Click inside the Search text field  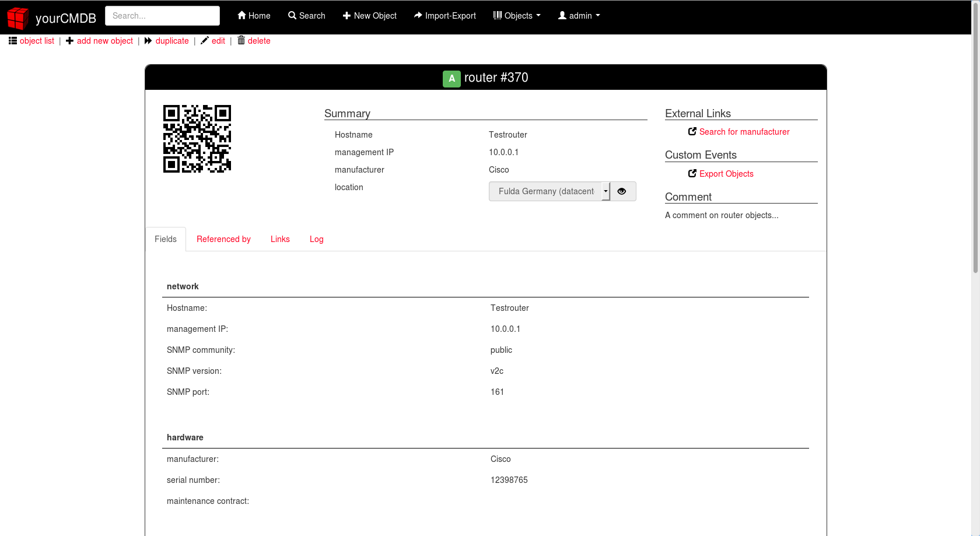[162, 15]
